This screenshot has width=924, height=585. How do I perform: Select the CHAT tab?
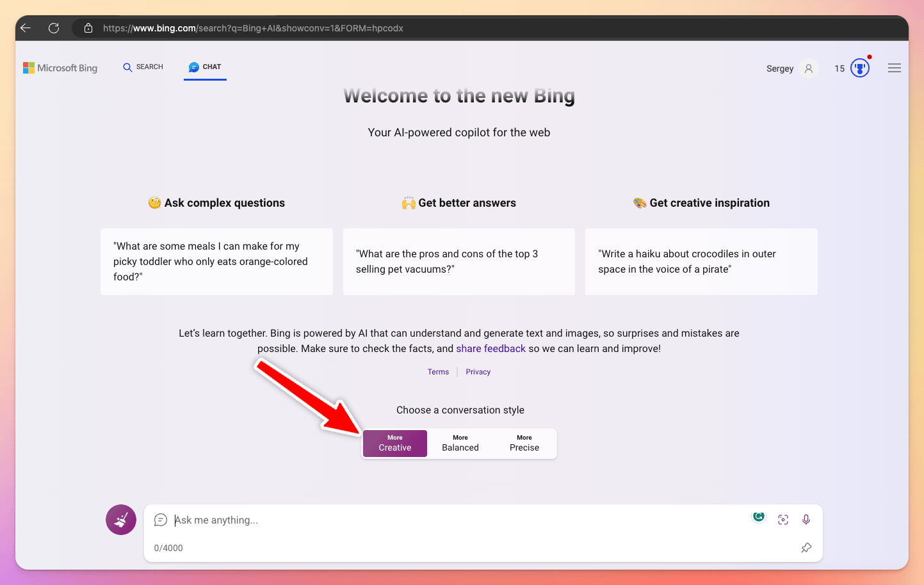205,67
